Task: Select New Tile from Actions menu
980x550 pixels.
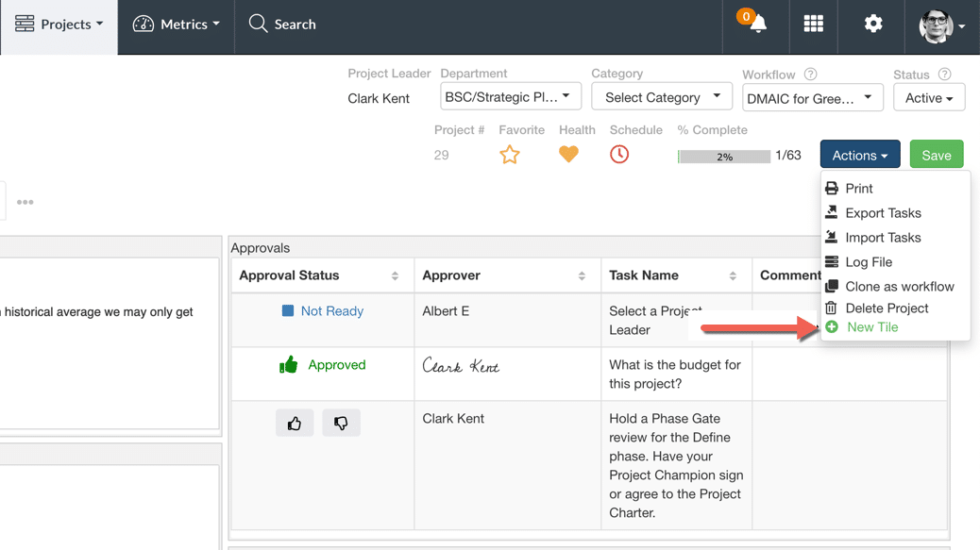Action: (871, 327)
